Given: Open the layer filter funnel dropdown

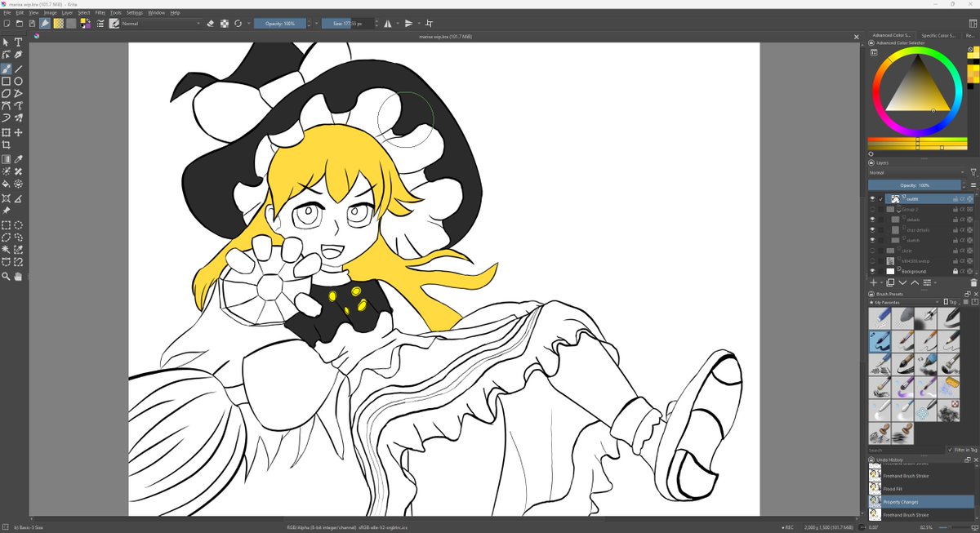Looking at the screenshot, I should pyautogui.click(x=973, y=172).
